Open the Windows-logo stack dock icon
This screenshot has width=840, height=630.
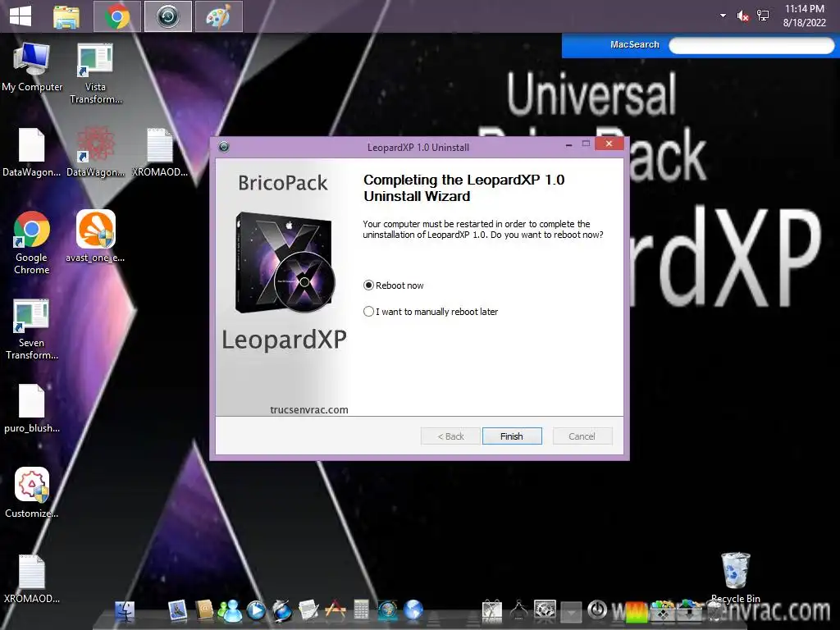point(663,610)
